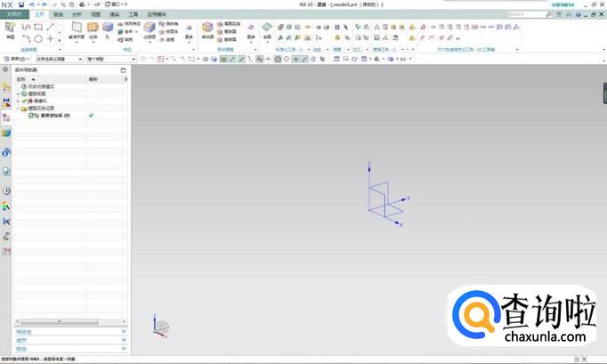The height and width of the screenshot is (364, 607).
Task: Start a new Sketch from the ribbon
Action: point(11,30)
